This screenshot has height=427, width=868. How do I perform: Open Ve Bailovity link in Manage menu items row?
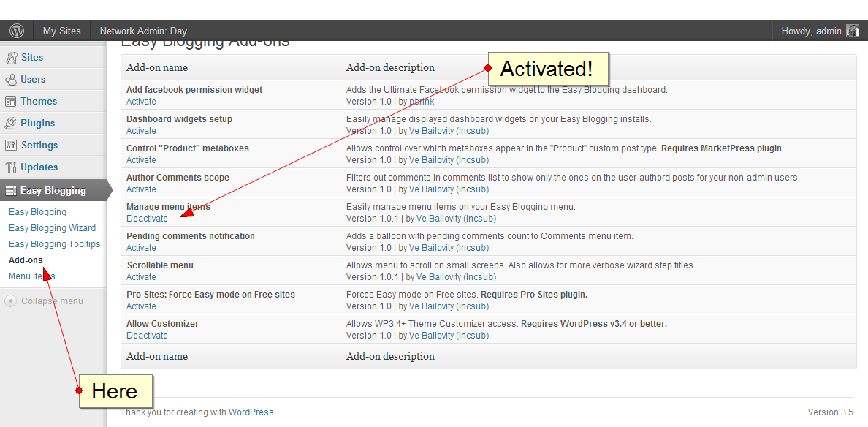pos(456,219)
